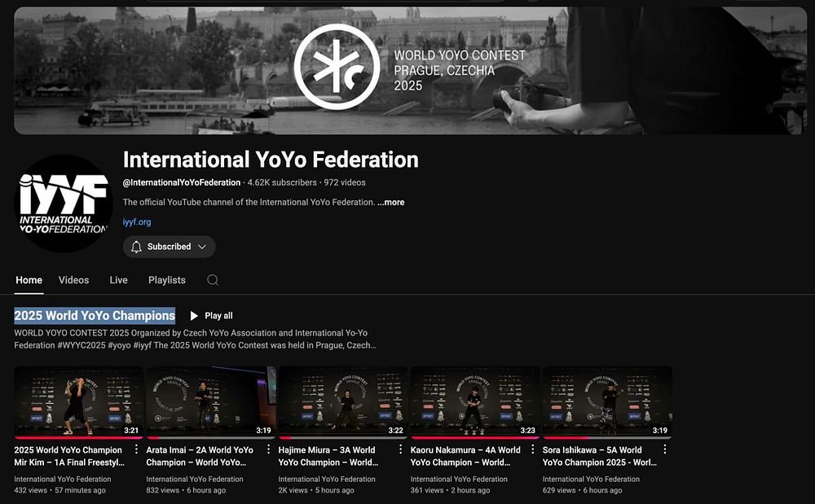Click channel name under Kaoru Nakamura video
Viewport: 815px width, 504px height.
tap(458, 479)
